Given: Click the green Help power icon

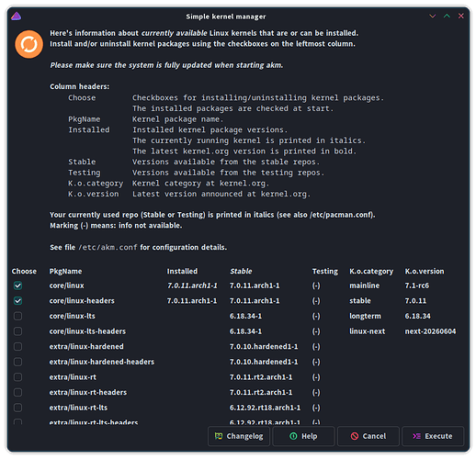Looking at the screenshot, I should pos(293,436).
